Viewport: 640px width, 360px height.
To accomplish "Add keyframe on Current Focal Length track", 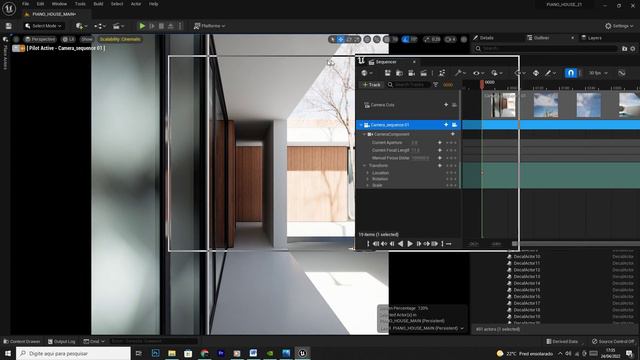I will pyautogui.click(x=440, y=150).
